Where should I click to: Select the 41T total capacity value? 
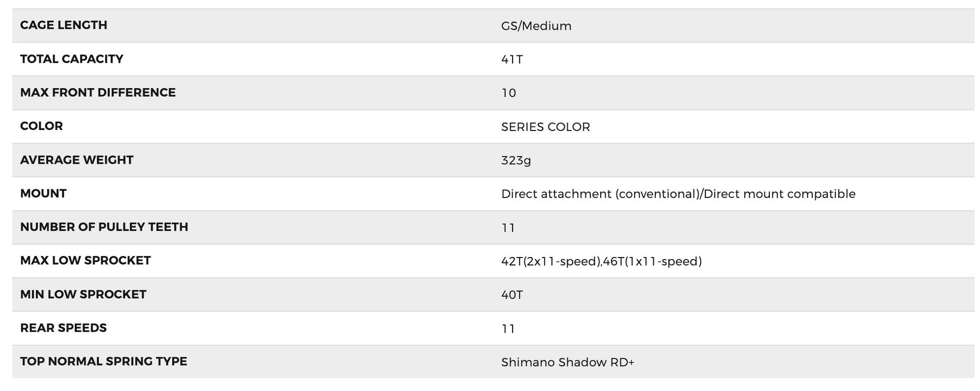[x=512, y=59]
